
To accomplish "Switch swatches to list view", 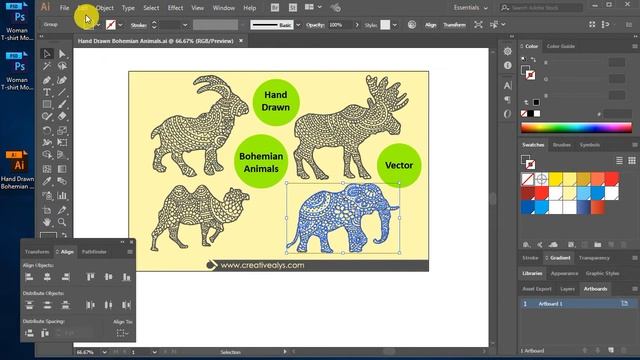I will [x=619, y=160].
